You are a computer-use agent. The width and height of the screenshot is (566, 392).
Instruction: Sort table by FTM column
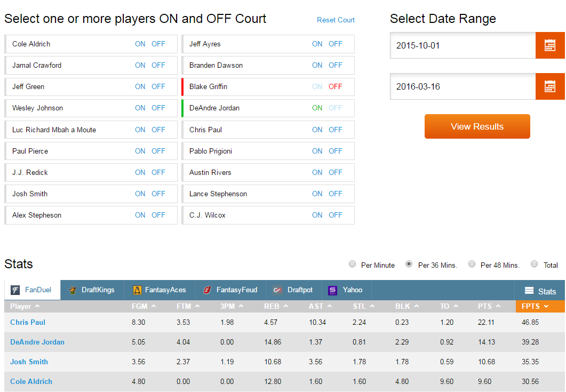pyautogui.click(x=188, y=306)
